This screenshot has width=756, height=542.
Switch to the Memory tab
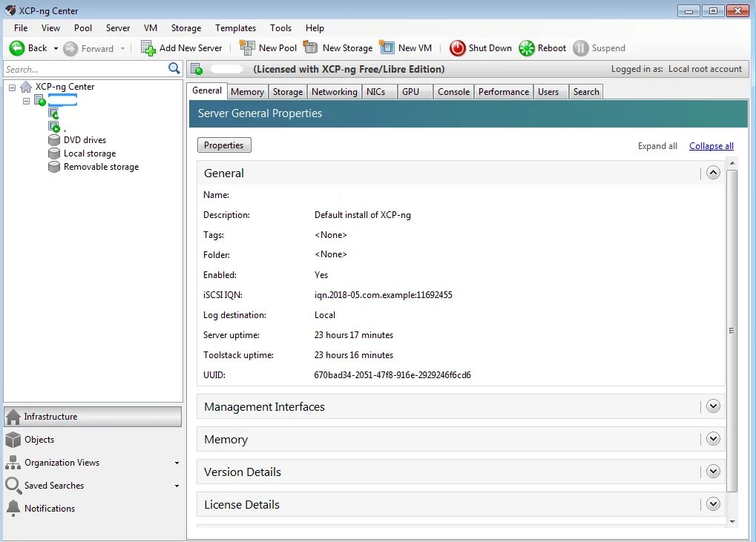point(247,91)
